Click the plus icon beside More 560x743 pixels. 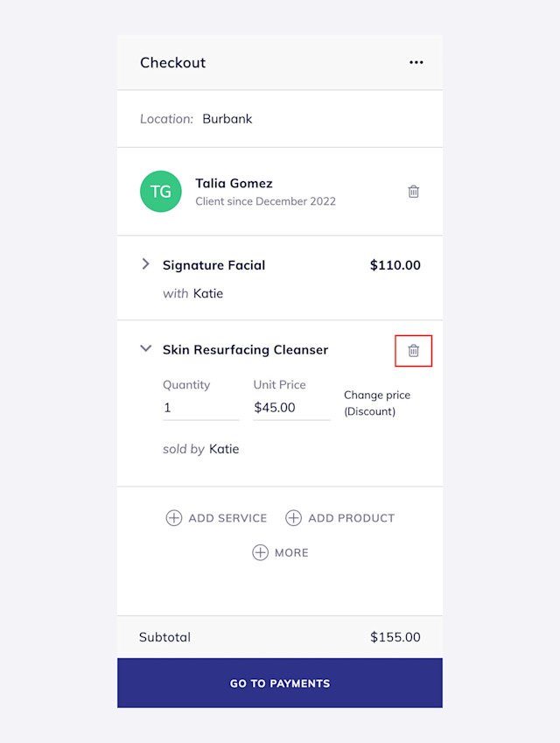click(260, 552)
